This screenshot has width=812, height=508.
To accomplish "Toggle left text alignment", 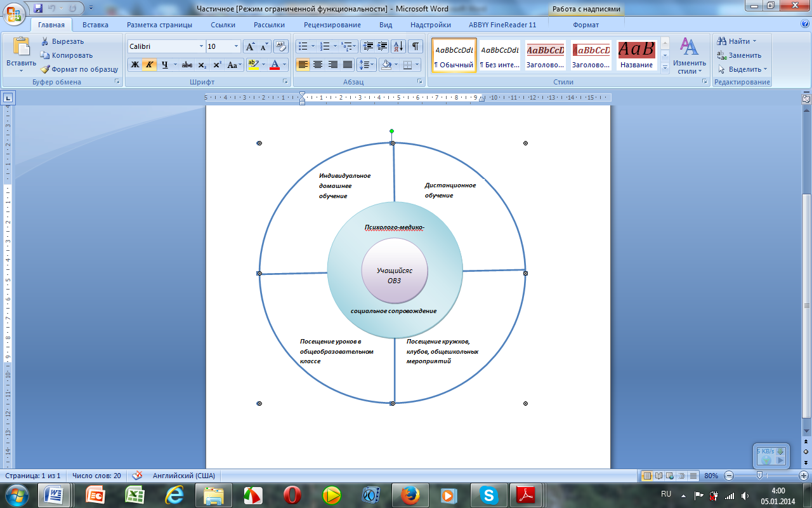I will [x=303, y=65].
